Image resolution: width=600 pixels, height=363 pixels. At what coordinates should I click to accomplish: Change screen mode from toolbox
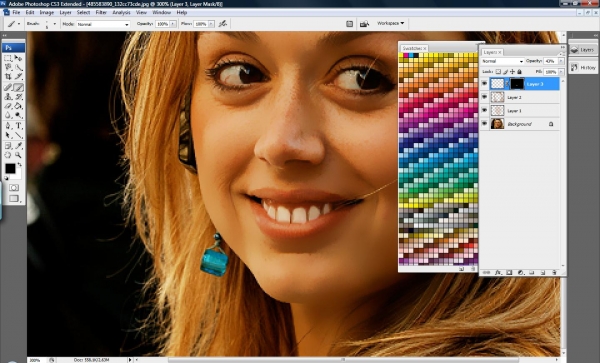(14, 199)
